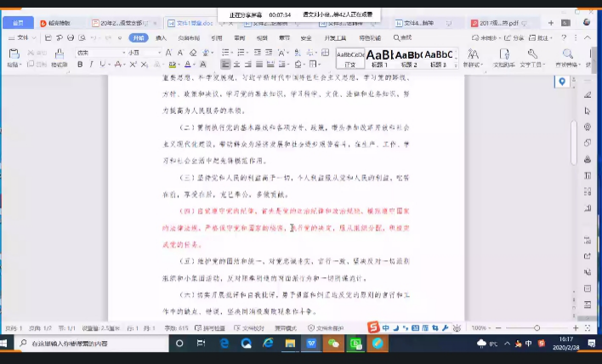Click the text highlight color icon

tap(173, 65)
